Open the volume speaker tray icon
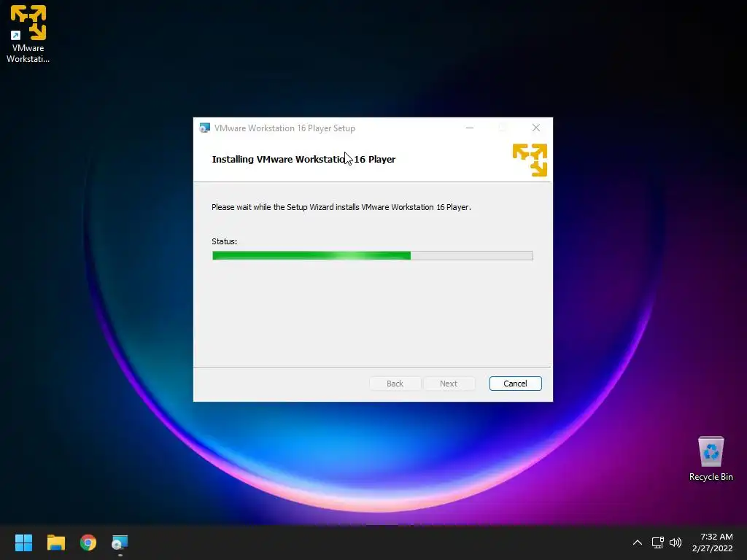This screenshot has height=560, width=747. pyautogui.click(x=676, y=542)
